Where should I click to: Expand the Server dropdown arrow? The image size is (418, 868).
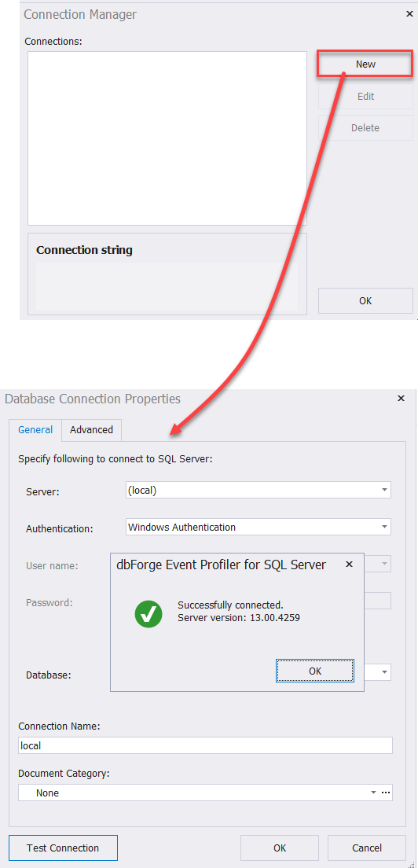[x=384, y=490]
